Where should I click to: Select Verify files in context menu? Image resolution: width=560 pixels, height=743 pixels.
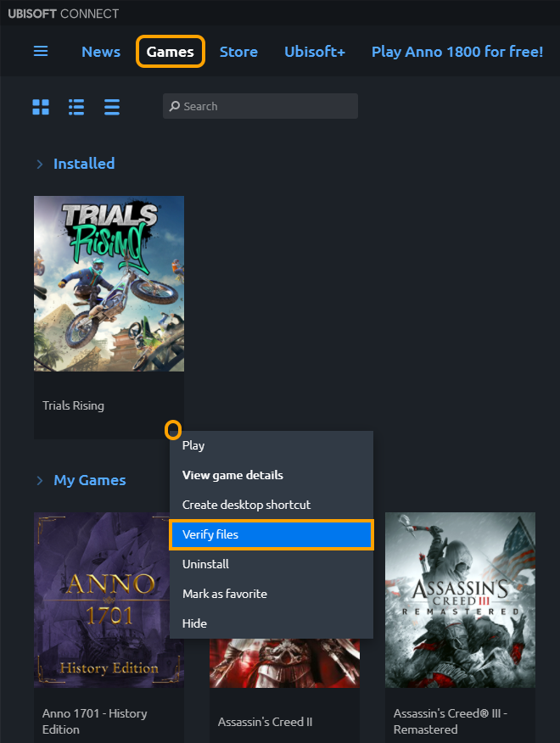(x=272, y=534)
